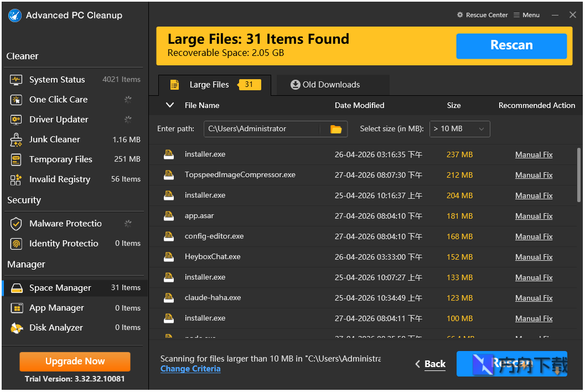The height and width of the screenshot is (392, 585).
Task: Click the Advanced PC Cleanup logo icon
Action: 15,16
